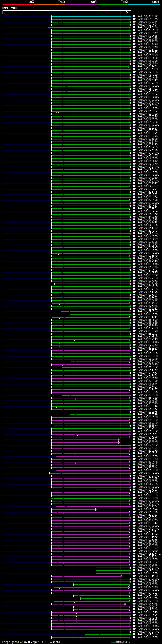Select label UniRef100_Q55CR0

coord(145,392)
